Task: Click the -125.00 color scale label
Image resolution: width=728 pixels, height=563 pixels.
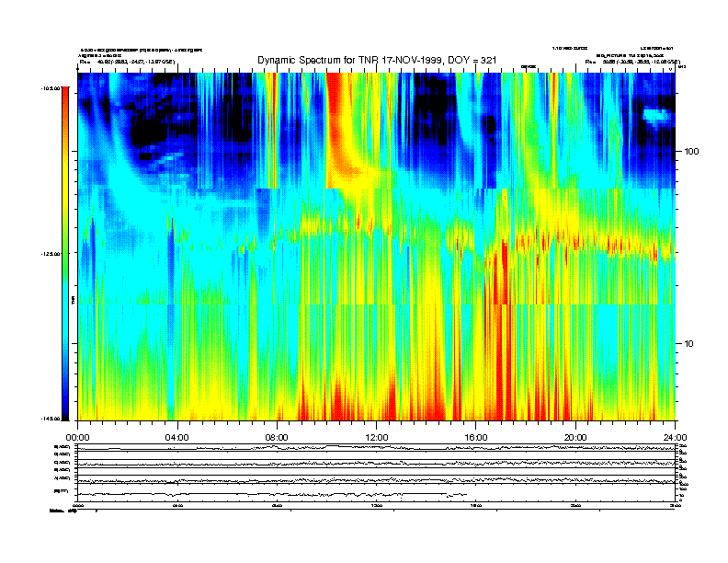Action: pyautogui.click(x=51, y=254)
